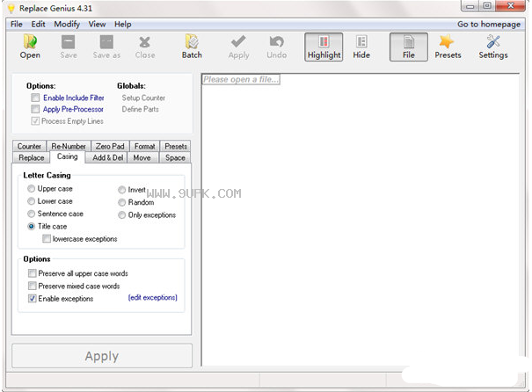Select the Upper case radio option
Image resolution: width=532 pixels, height=392 pixels.
click(31, 189)
